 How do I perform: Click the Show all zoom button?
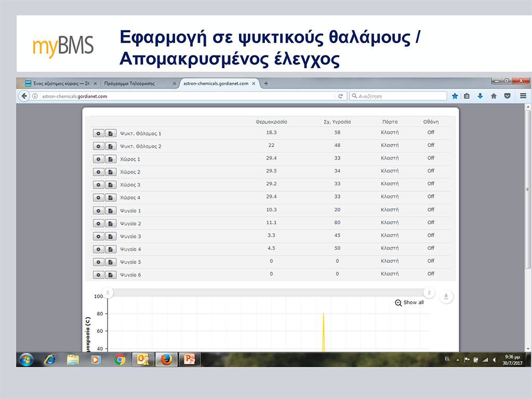click(409, 302)
